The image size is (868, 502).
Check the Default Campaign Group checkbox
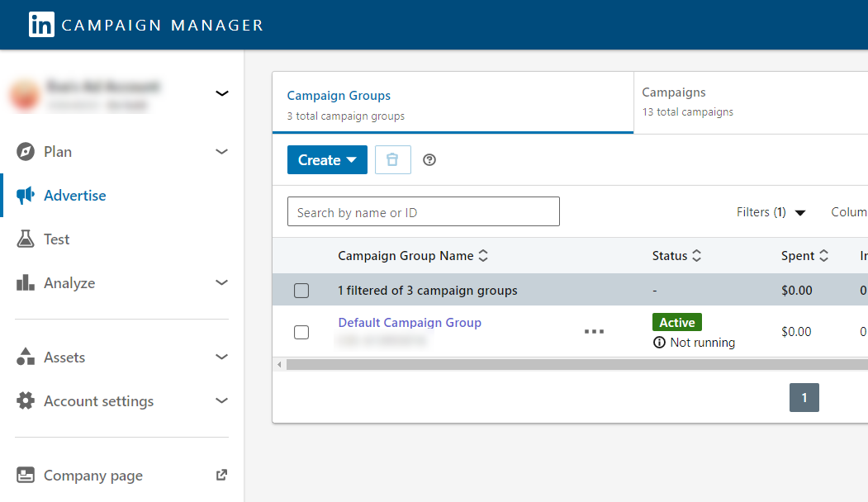tap(301, 332)
